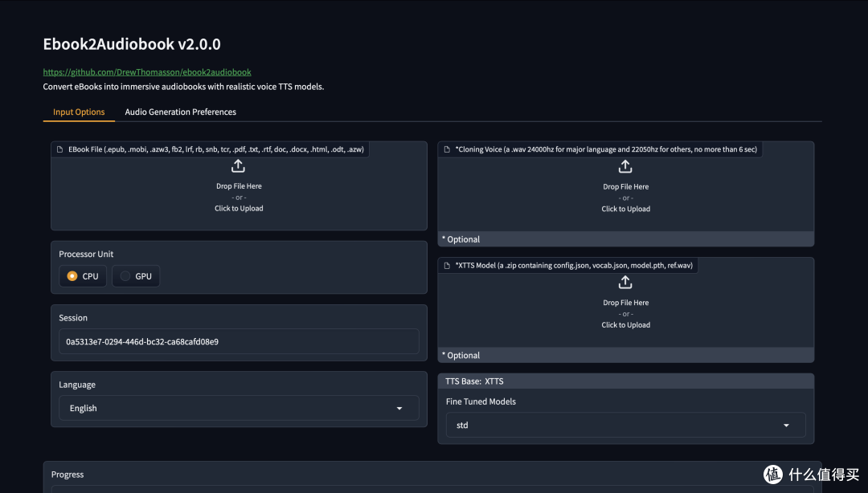Click the Session ID text field
Viewport: 868px width, 493px height.
click(239, 341)
